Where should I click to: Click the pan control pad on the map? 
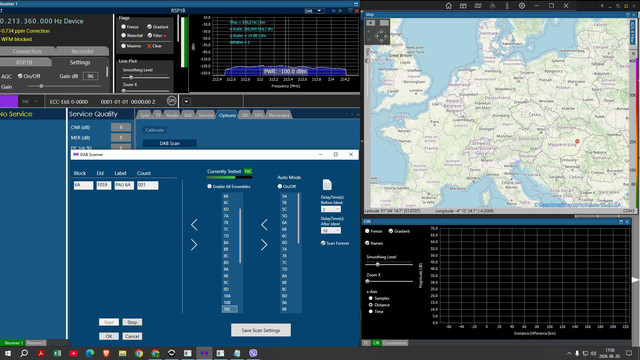point(381,36)
